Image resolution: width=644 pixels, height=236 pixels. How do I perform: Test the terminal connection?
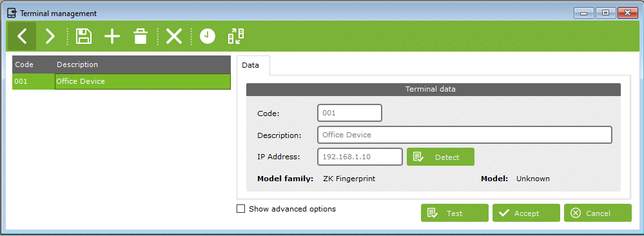454,213
